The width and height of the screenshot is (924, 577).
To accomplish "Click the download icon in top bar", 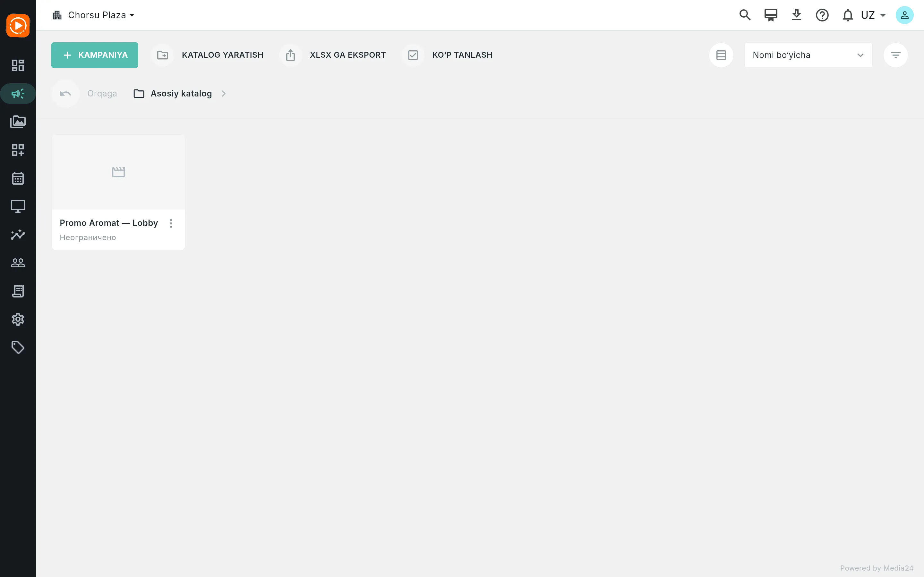I will point(797,15).
